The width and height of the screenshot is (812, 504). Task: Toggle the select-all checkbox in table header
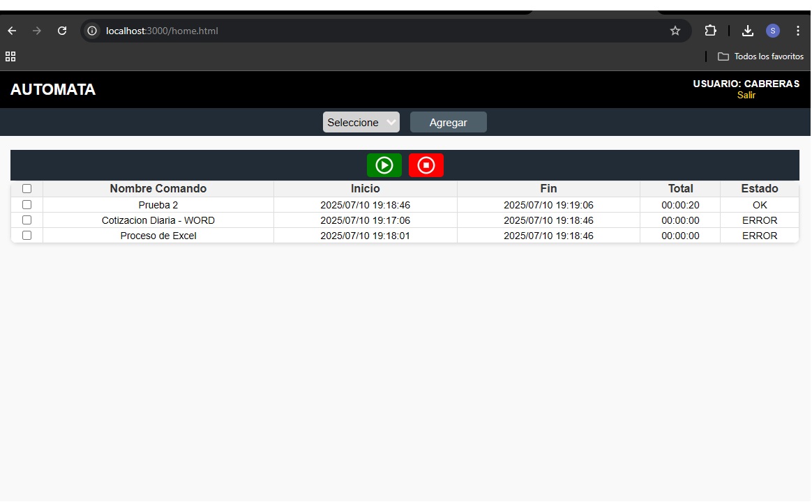[27, 189]
